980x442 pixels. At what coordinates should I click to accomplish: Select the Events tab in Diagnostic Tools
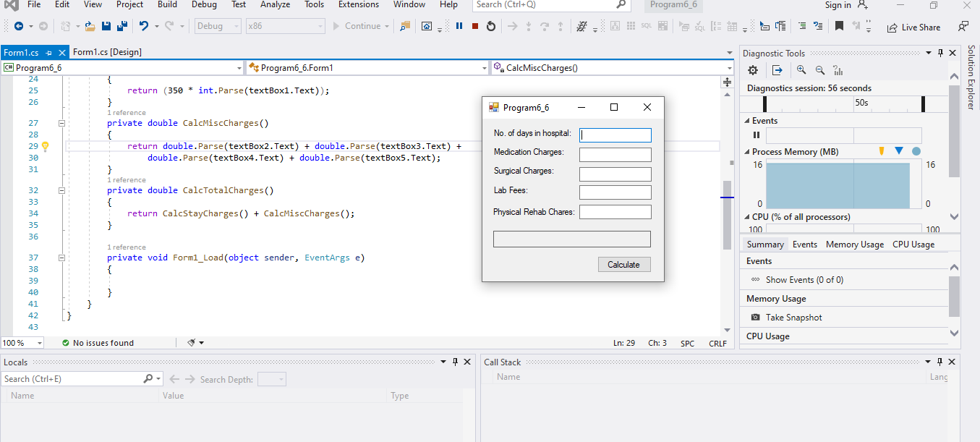pyautogui.click(x=805, y=245)
